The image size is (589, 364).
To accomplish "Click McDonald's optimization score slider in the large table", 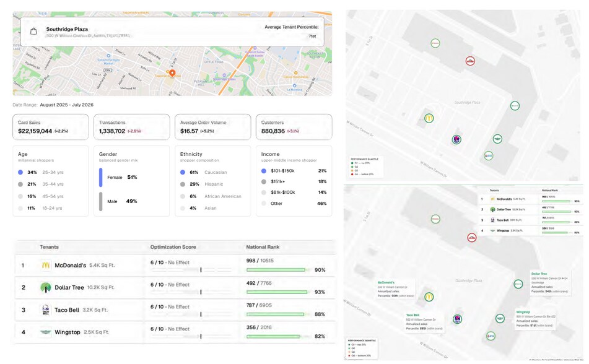I will [191, 270].
